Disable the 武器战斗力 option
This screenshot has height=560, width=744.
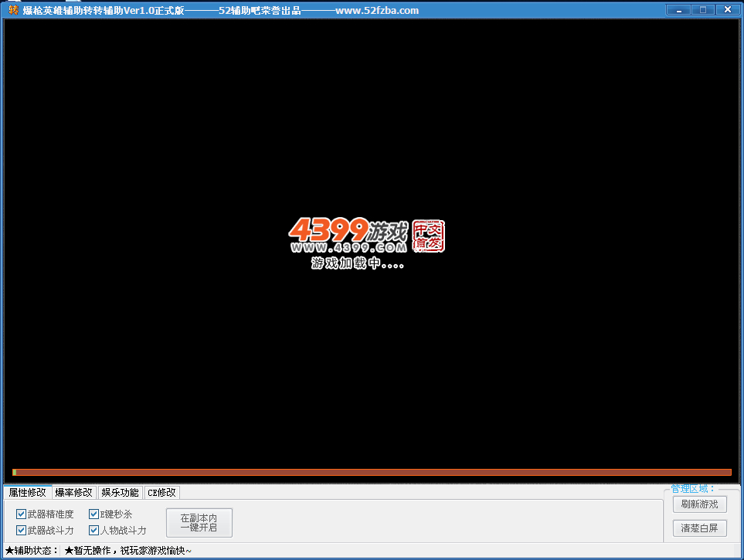coord(21,530)
